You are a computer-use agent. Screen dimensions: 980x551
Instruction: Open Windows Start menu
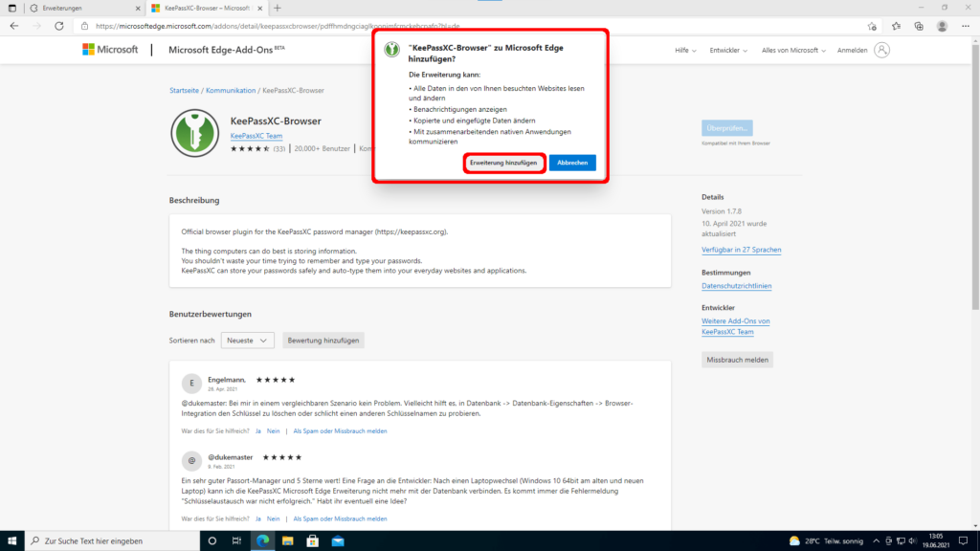pyautogui.click(x=11, y=541)
